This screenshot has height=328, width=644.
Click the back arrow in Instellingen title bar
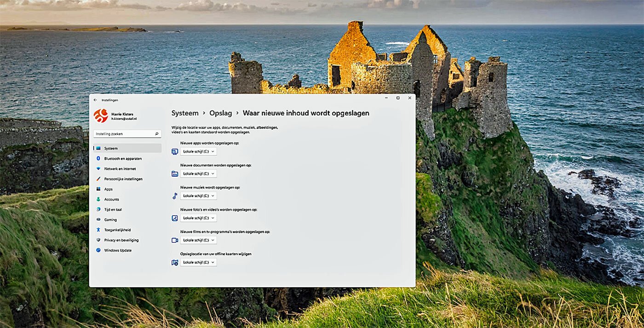point(95,100)
